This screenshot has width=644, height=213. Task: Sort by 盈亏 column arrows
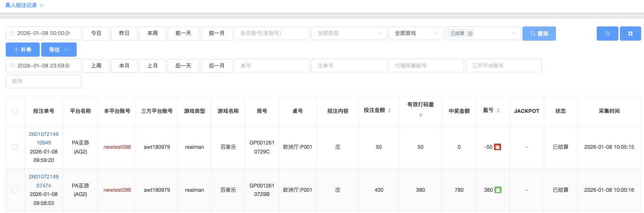click(x=498, y=111)
